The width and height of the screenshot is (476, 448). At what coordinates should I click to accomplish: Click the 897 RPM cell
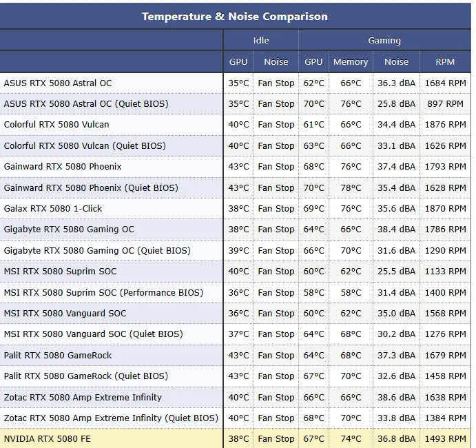point(445,104)
